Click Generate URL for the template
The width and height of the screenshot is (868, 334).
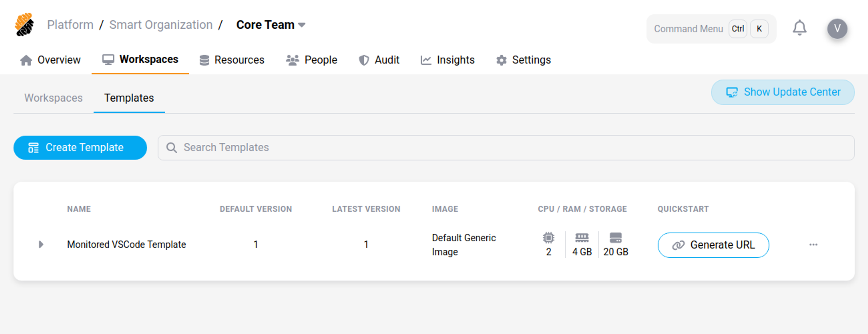[713, 245]
